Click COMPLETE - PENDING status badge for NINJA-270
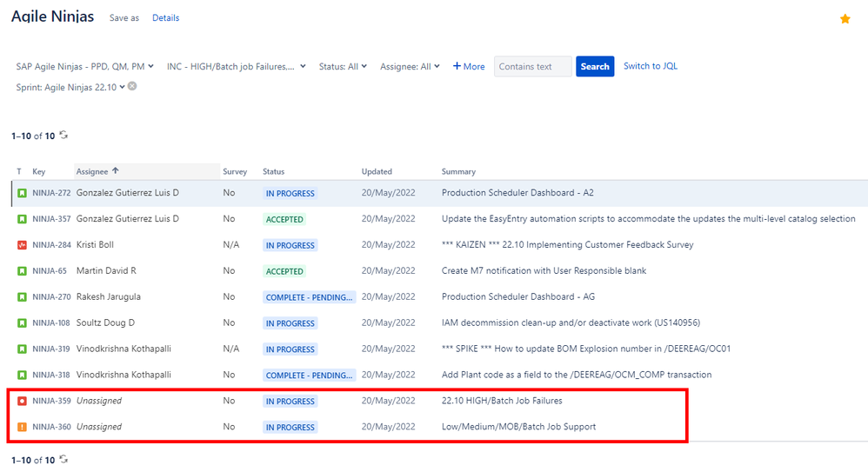The height and width of the screenshot is (472, 868). (x=309, y=297)
